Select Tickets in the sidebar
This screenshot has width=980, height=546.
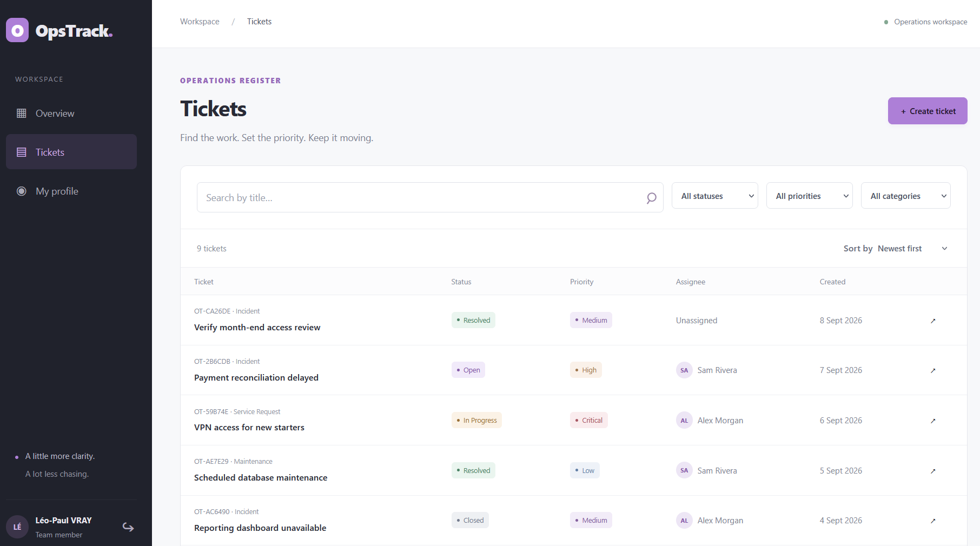click(x=71, y=152)
